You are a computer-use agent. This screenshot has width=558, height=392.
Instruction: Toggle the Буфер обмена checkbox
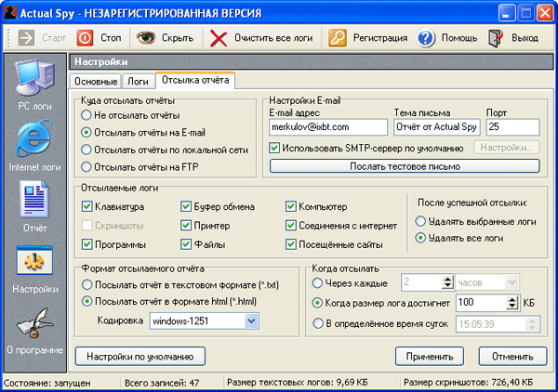point(186,206)
